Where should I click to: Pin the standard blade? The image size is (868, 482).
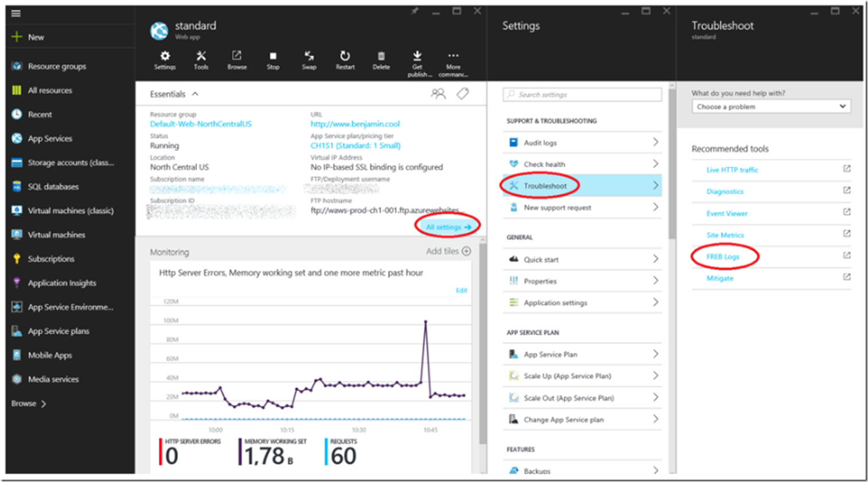415,11
